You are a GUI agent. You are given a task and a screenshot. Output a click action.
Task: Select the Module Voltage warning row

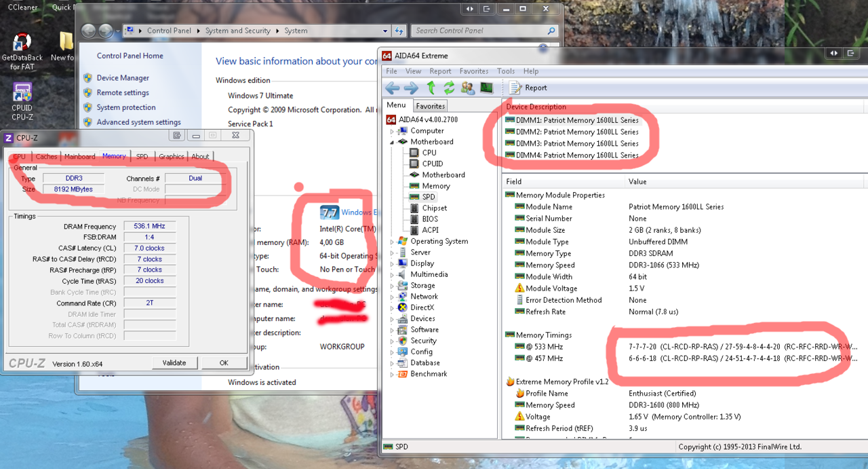click(x=685, y=288)
